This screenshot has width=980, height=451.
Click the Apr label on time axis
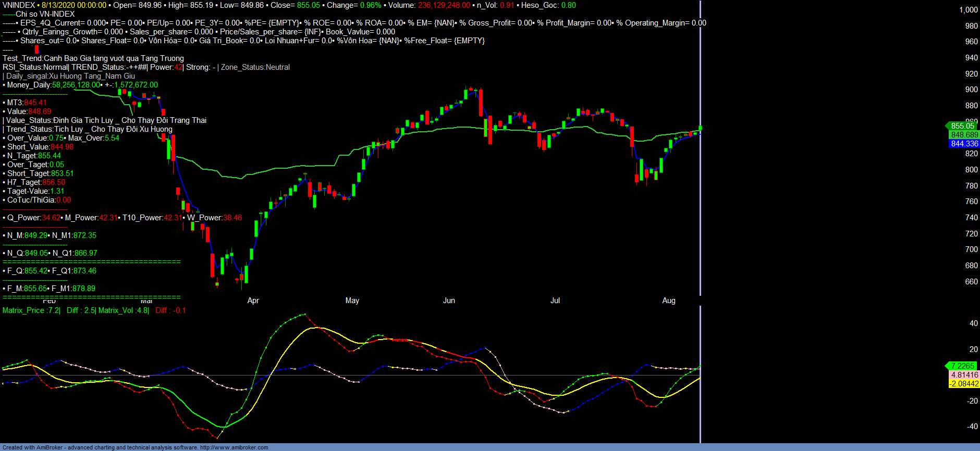tap(253, 300)
